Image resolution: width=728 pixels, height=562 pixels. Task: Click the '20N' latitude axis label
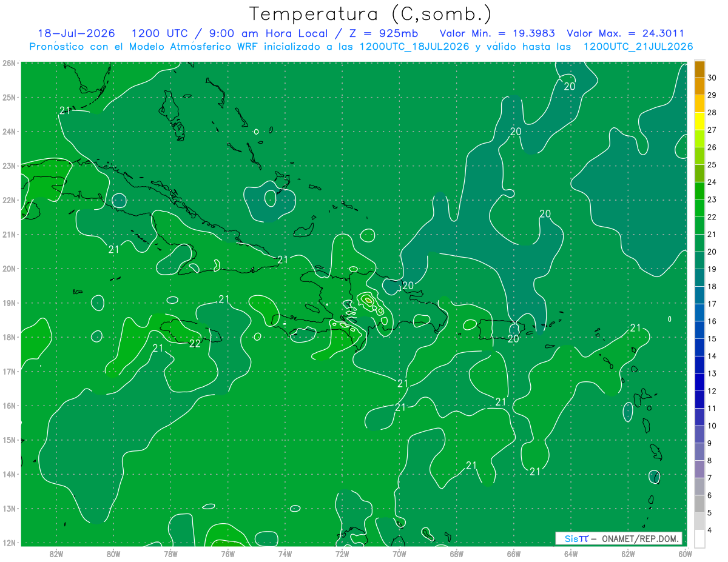[8, 269]
